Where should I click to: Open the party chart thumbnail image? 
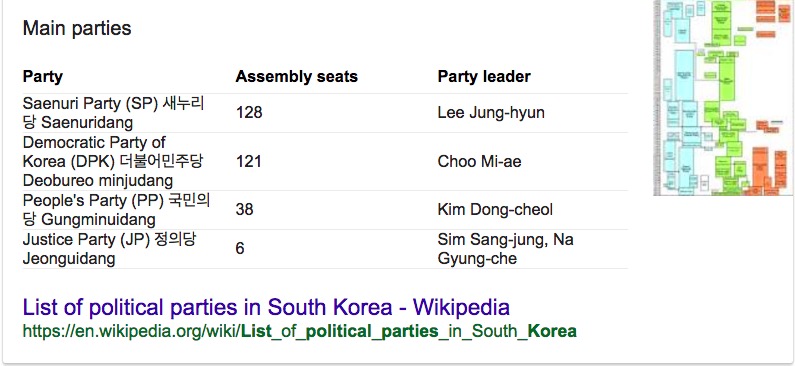point(724,97)
